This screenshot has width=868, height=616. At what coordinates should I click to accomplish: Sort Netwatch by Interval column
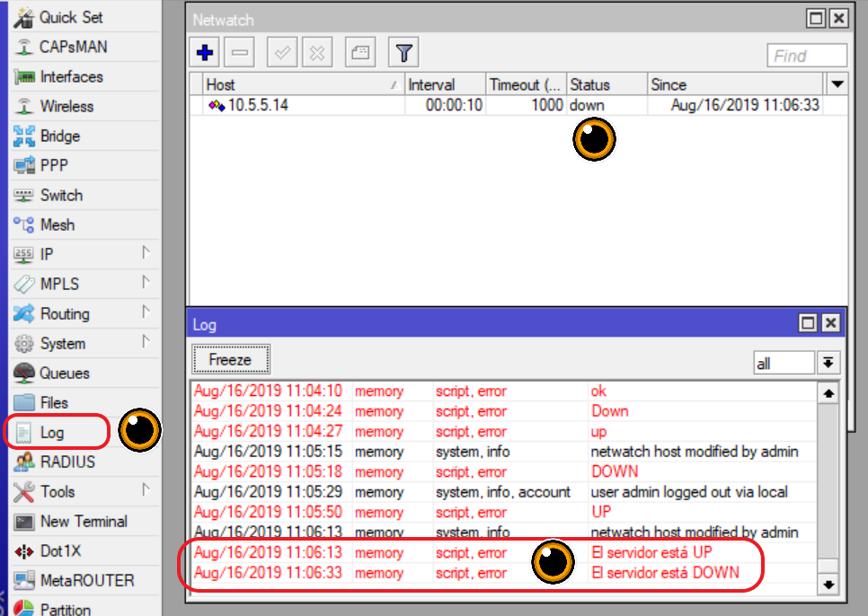tap(445, 84)
